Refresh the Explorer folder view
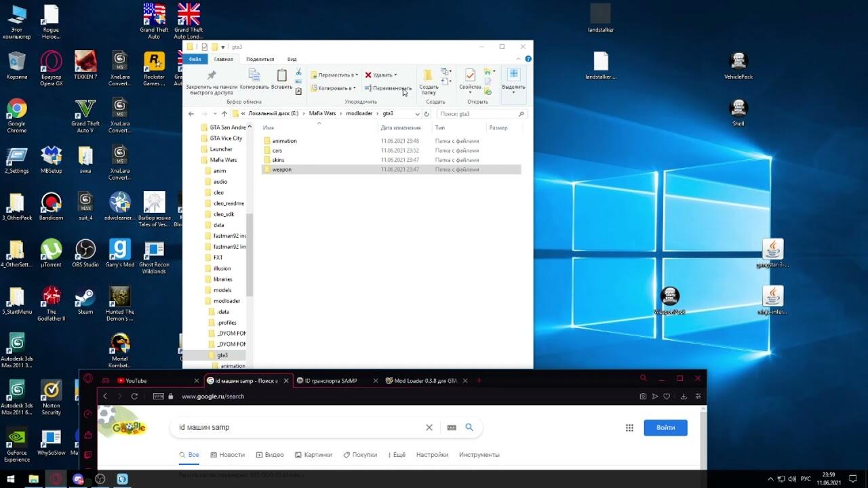The image size is (868, 488). point(427,114)
